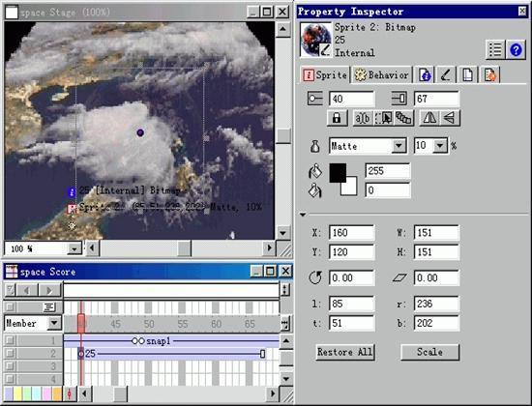
Task: Toggle channel 3 visibility button in Score
Action: tap(11, 366)
